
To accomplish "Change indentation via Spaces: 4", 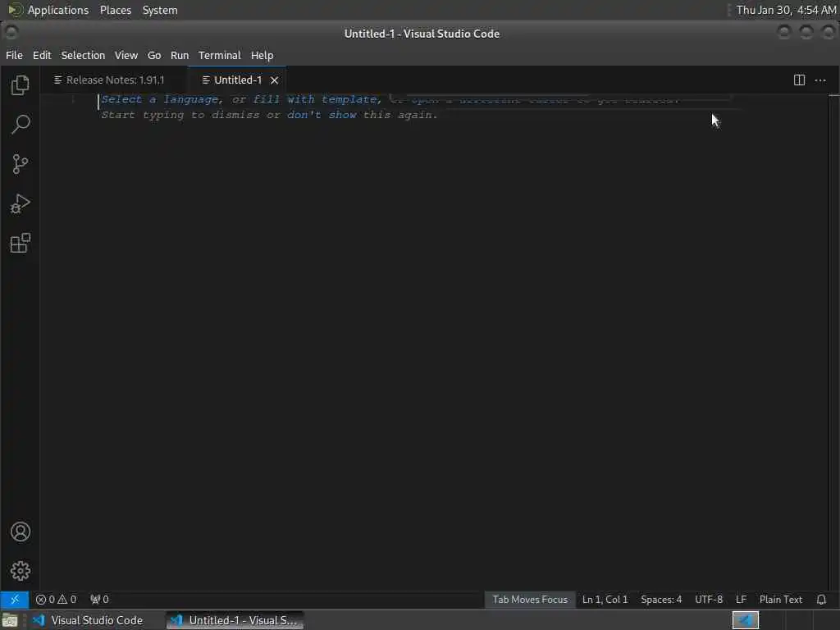I will click(x=661, y=600).
